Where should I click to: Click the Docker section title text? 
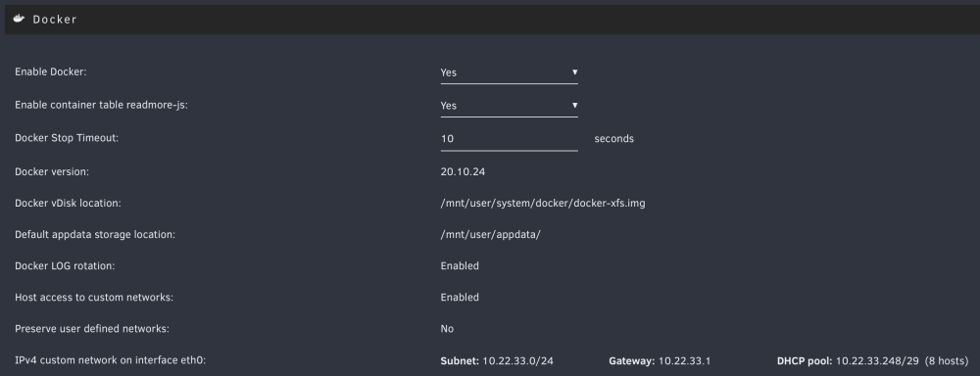[x=55, y=20]
